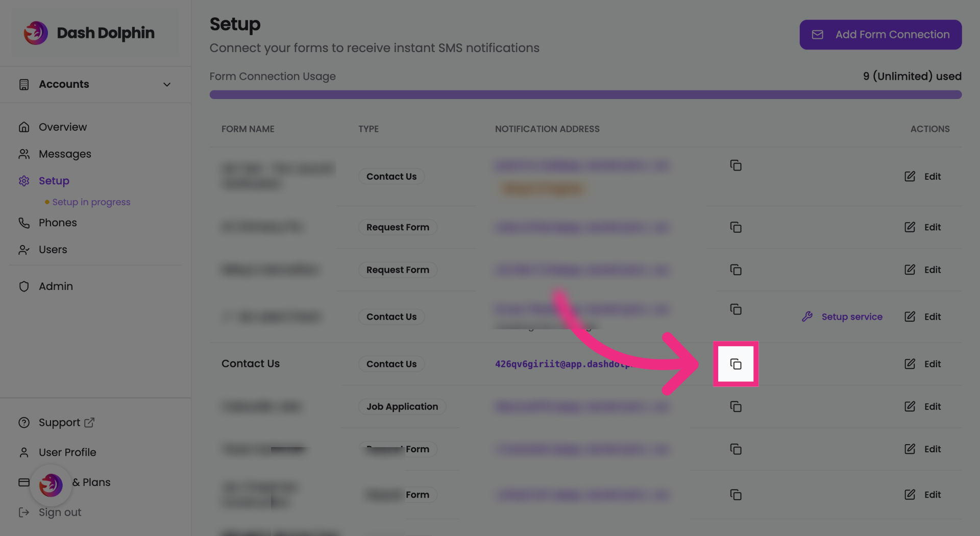The height and width of the screenshot is (536, 980).
Task: Click the Admin shield icon
Action: click(24, 286)
